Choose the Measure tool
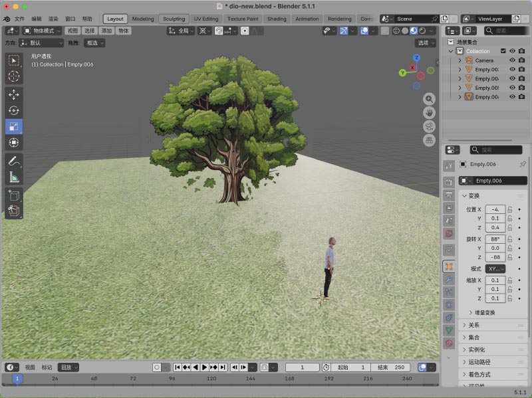This screenshot has height=398, width=532. 13,177
